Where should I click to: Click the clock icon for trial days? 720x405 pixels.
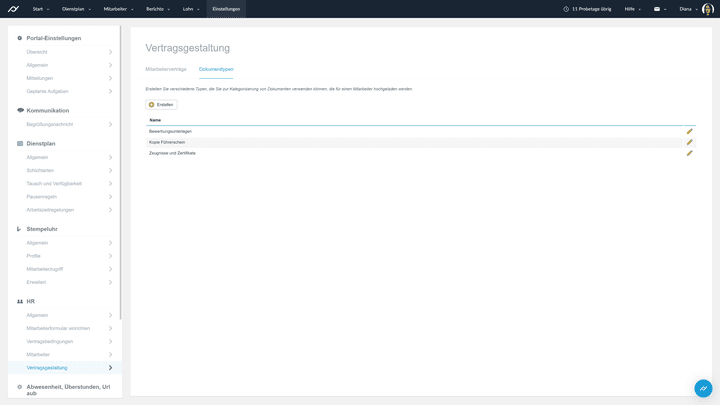(x=566, y=9)
